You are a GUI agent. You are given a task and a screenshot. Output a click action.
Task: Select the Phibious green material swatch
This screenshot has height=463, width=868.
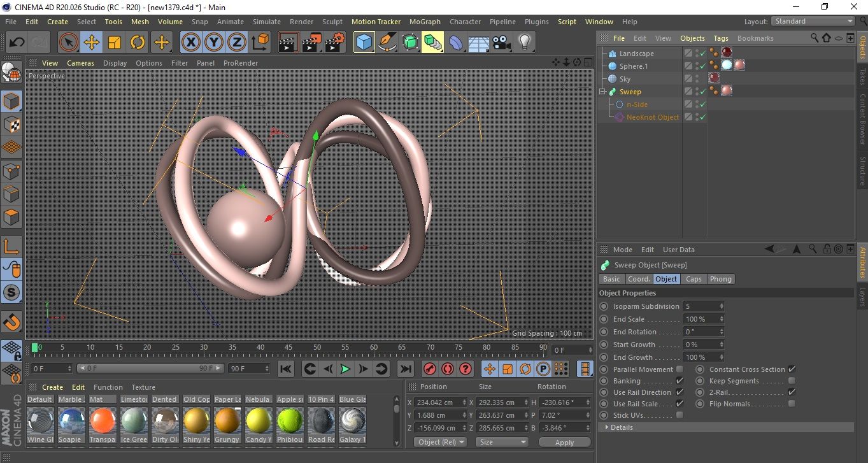tap(290, 421)
